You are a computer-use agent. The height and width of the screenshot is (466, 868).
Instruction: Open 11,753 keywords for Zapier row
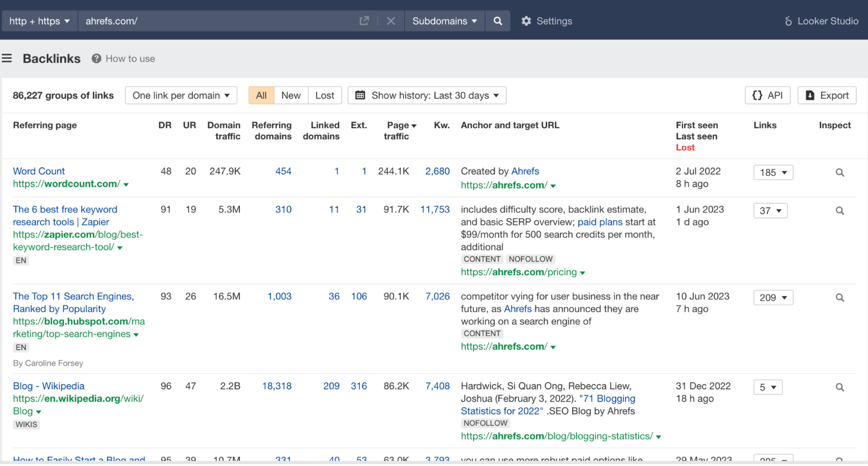tap(435, 210)
